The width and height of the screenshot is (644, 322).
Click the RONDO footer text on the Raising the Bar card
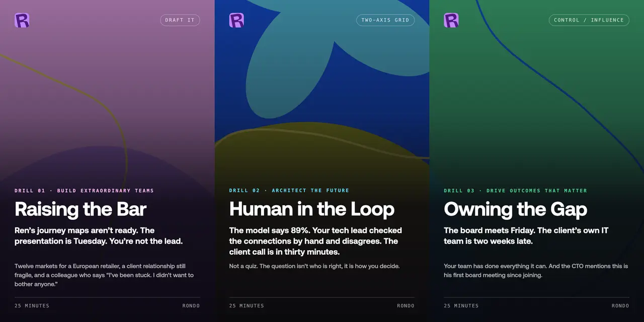191,306
